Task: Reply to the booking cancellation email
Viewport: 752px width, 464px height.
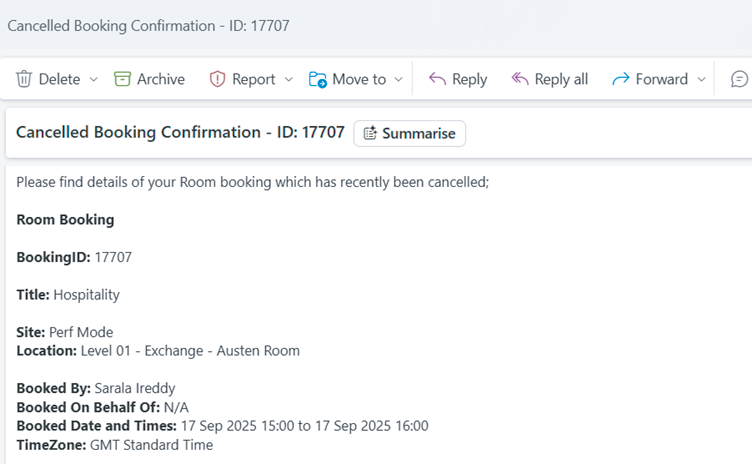Action: click(x=457, y=79)
